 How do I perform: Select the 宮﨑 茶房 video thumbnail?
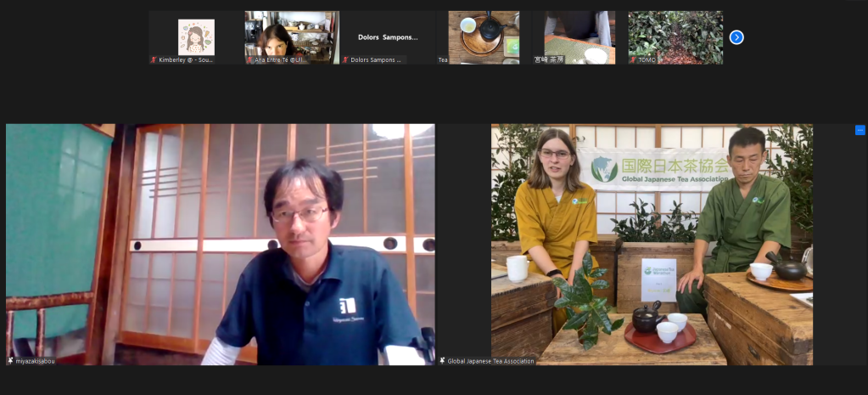point(579,34)
